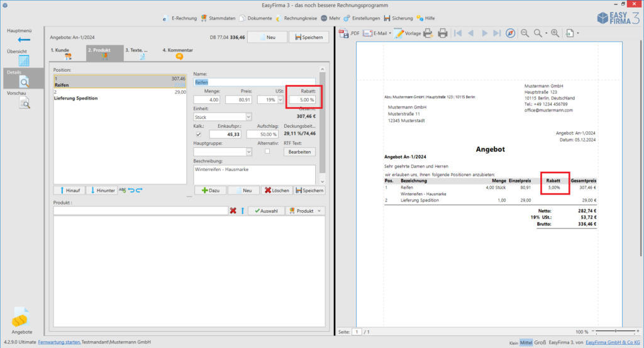Open the EasyFirma GmbH & Co KG link
Image resolution: width=644 pixels, height=348 pixels.
coord(613,342)
